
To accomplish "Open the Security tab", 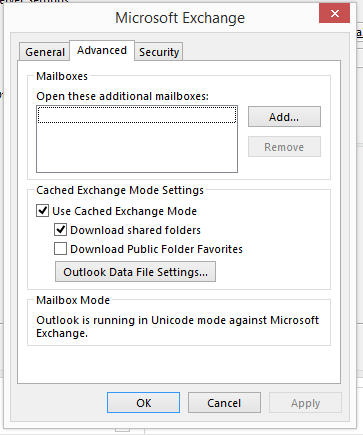I will point(159,52).
